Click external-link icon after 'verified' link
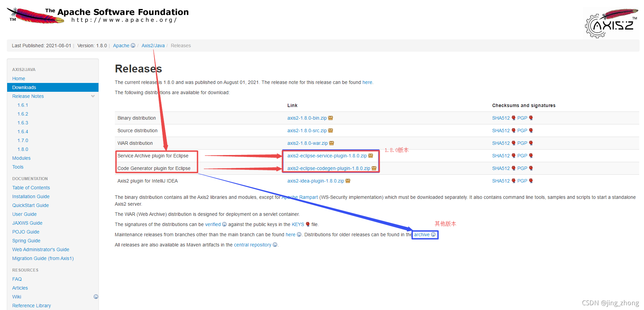 point(224,224)
